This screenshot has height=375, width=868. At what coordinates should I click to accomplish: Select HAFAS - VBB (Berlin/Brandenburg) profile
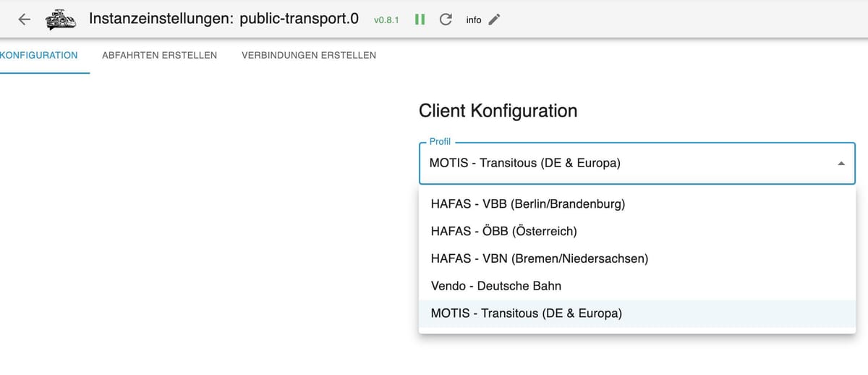click(637, 203)
